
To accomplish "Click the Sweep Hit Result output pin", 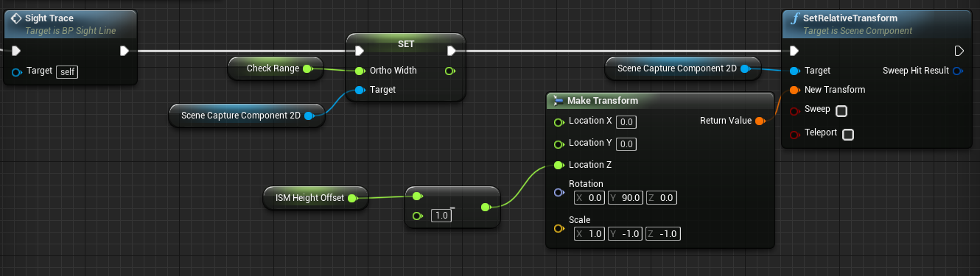I will point(958,71).
